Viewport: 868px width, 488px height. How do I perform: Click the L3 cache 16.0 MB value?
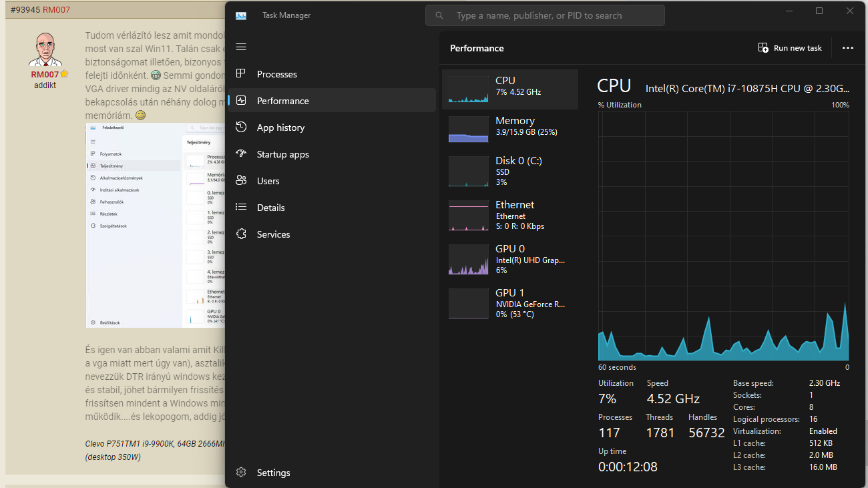point(823,467)
